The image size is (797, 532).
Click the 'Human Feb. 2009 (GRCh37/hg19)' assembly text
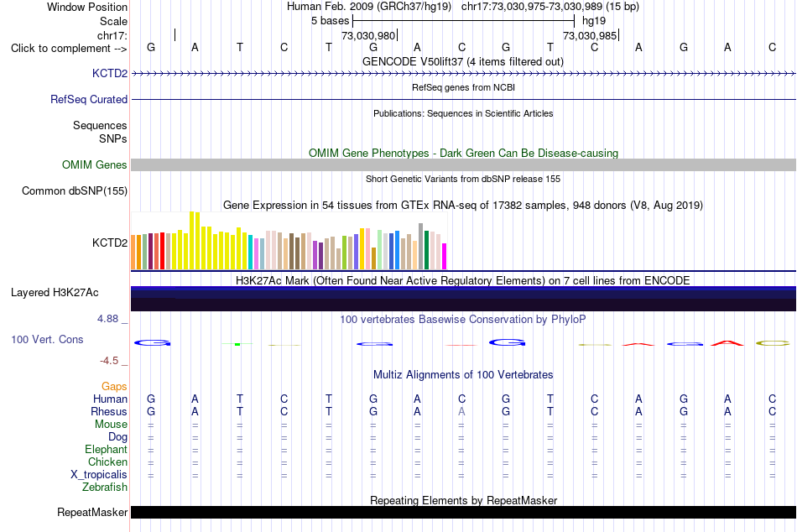pos(369,7)
